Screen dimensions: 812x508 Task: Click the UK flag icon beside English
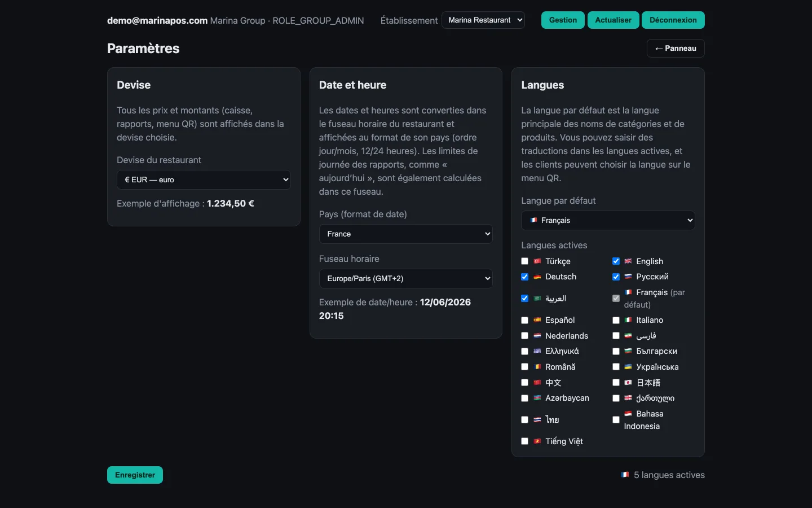pyautogui.click(x=628, y=261)
